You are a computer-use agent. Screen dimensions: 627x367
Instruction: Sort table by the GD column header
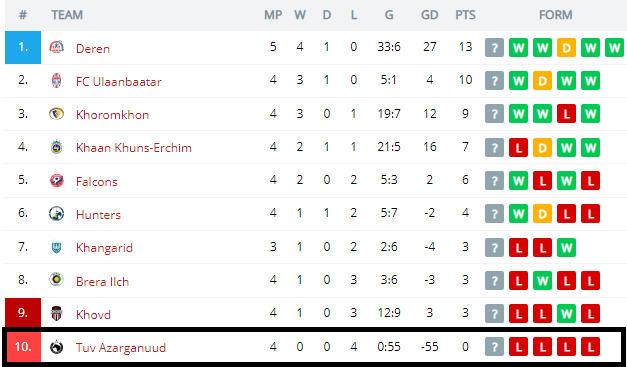[429, 15]
